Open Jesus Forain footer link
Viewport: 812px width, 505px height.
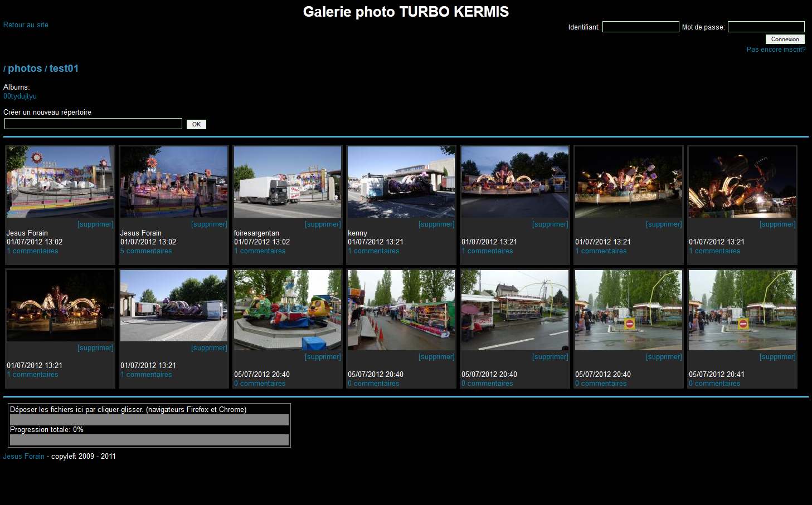click(24, 456)
